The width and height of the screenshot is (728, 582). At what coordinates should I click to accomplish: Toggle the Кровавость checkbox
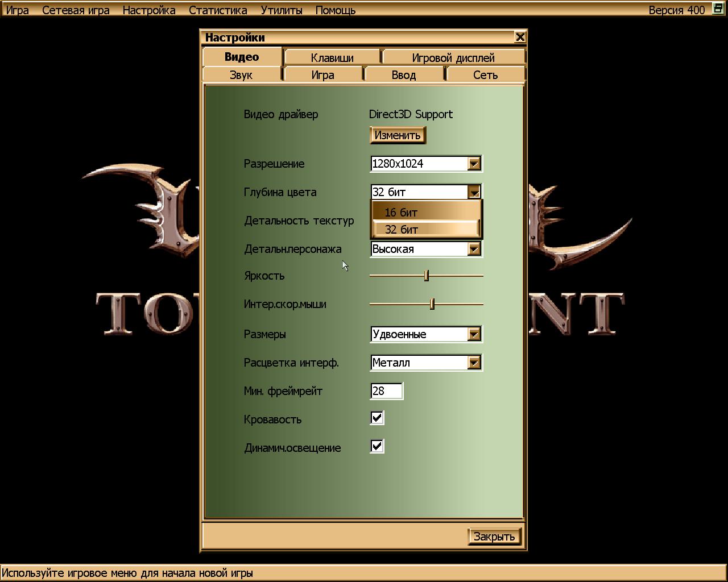[x=377, y=418]
